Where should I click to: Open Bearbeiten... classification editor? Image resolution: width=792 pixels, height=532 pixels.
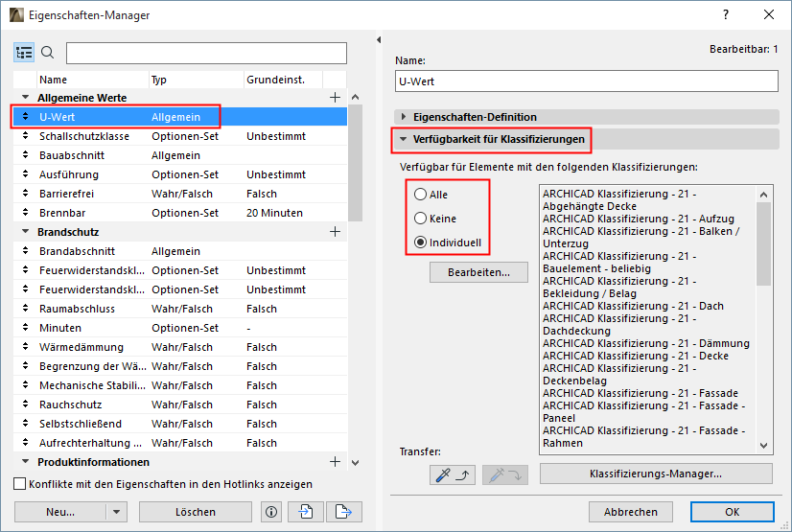pos(478,272)
